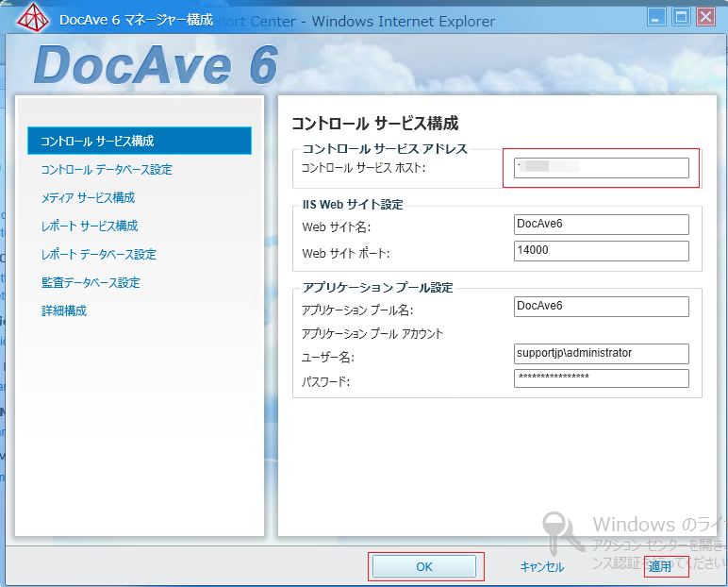Image resolution: width=728 pixels, height=587 pixels.
Task: Minimize the DocAve 6 manager window
Action: point(656,17)
